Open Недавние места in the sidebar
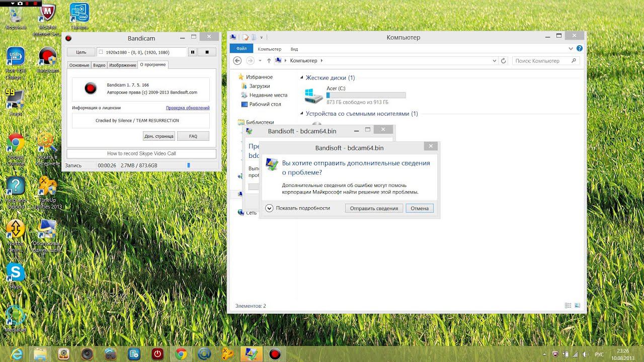Viewport: 644px width, 362px height. 268,95
